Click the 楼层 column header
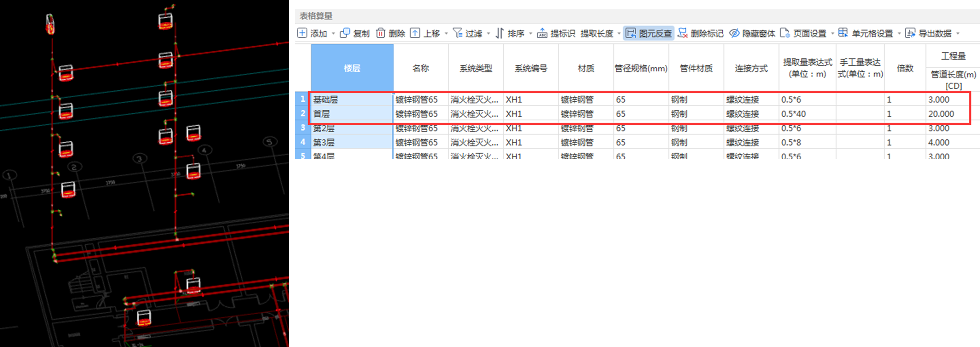This screenshot has width=980, height=347. [352, 68]
